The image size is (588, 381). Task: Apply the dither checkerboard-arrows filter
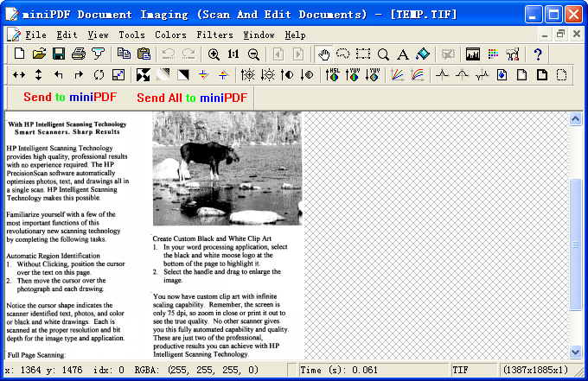(144, 75)
